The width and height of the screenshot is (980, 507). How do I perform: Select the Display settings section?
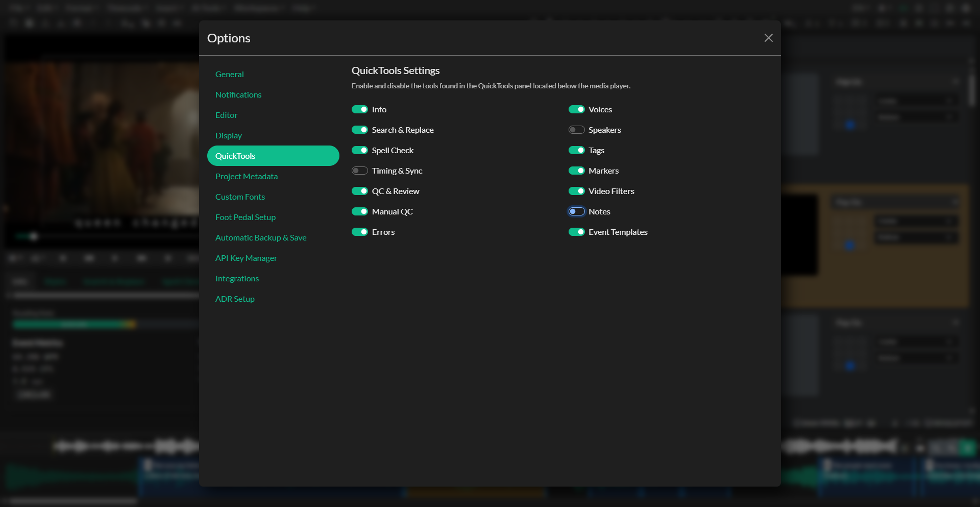(229, 135)
